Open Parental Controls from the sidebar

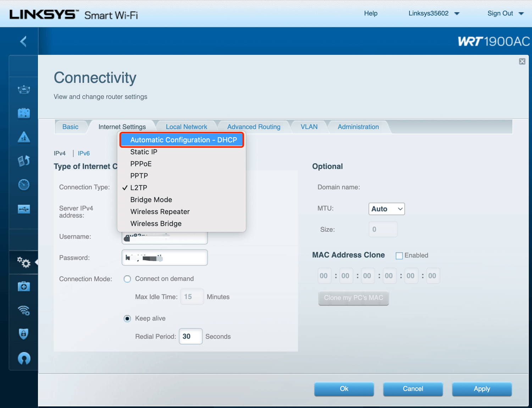tap(24, 137)
